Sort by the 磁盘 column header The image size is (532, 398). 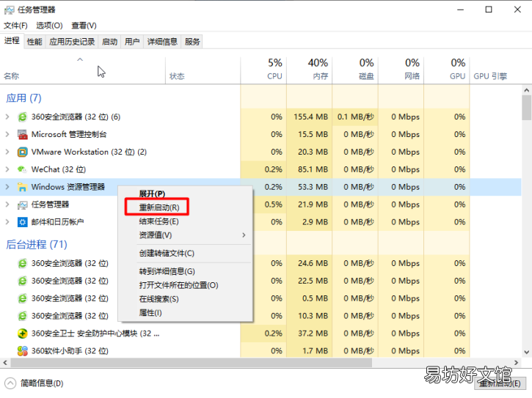point(355,70)
